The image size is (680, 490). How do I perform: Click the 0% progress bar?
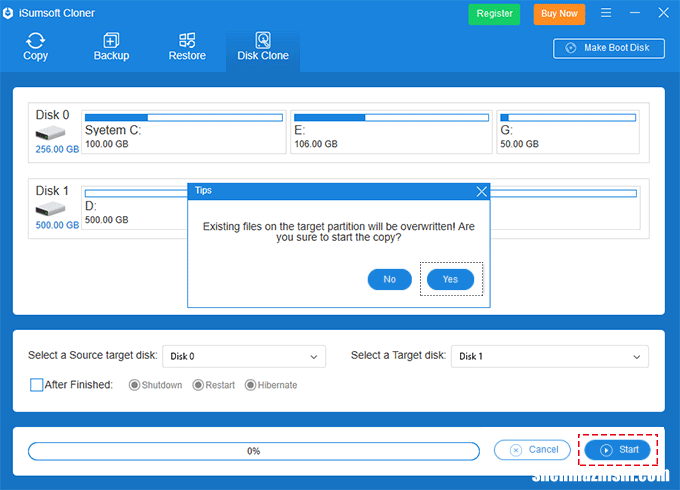pyautogui.click(x=254, y=451)
